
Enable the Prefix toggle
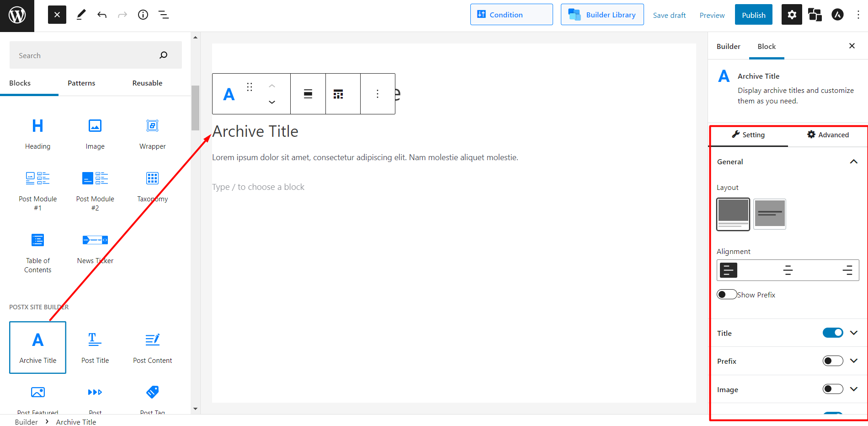(833, 361)
